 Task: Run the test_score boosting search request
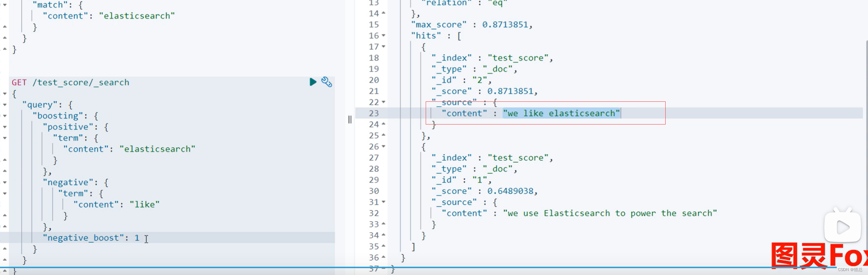click(x=313, y=82)
